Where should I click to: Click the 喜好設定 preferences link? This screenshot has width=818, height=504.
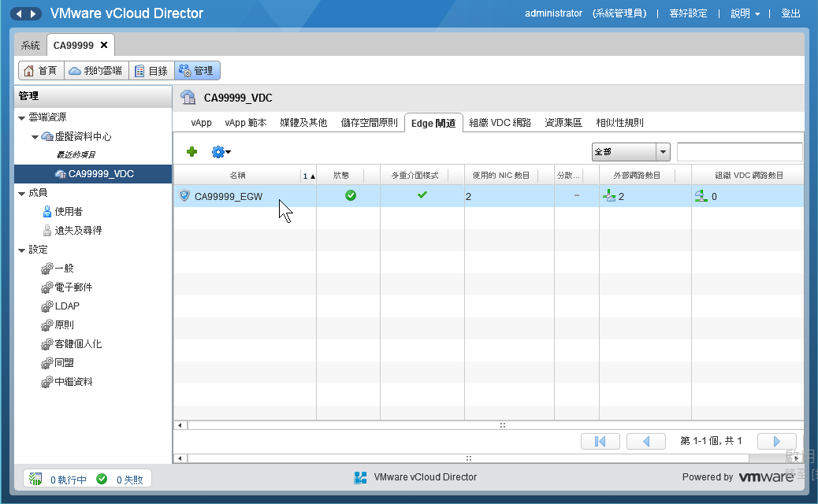(x=688, y=13)
